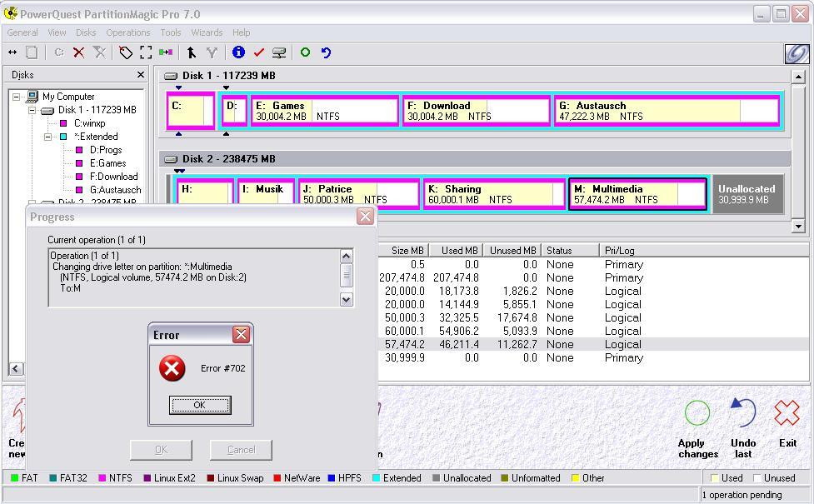Click the red X Delete partition icon
This screenshot has width=814, height=504.
coord(79,52)
